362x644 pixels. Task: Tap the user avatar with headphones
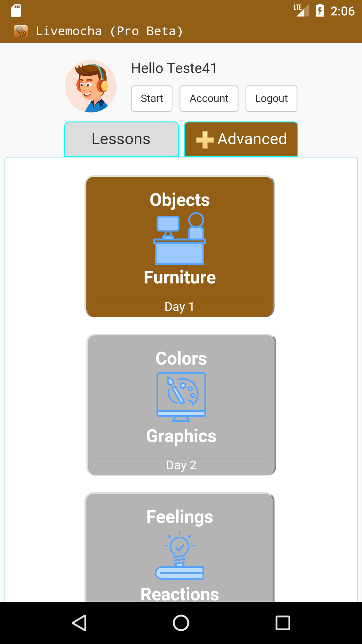[x=90, y=86]
